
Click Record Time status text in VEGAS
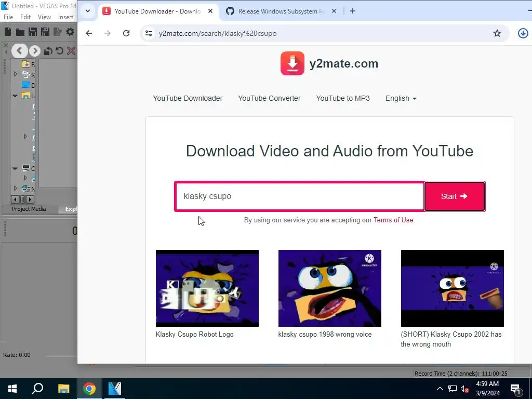coord(461,374)
